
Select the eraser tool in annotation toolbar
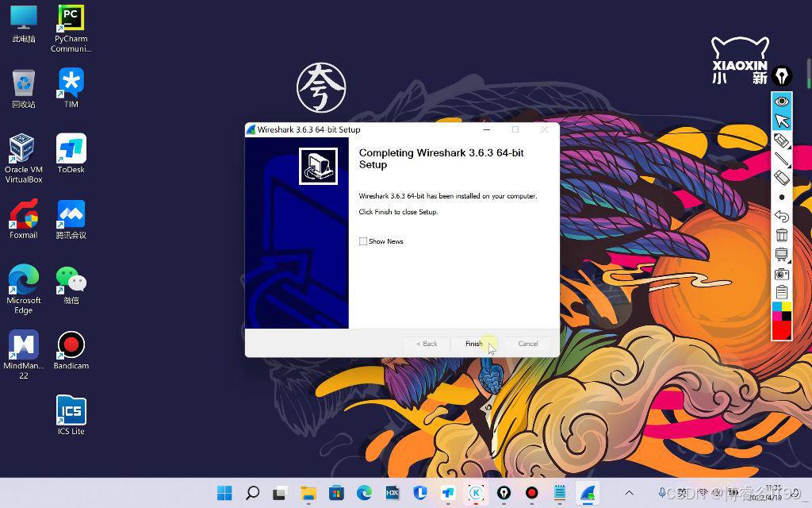click(781, 178)
